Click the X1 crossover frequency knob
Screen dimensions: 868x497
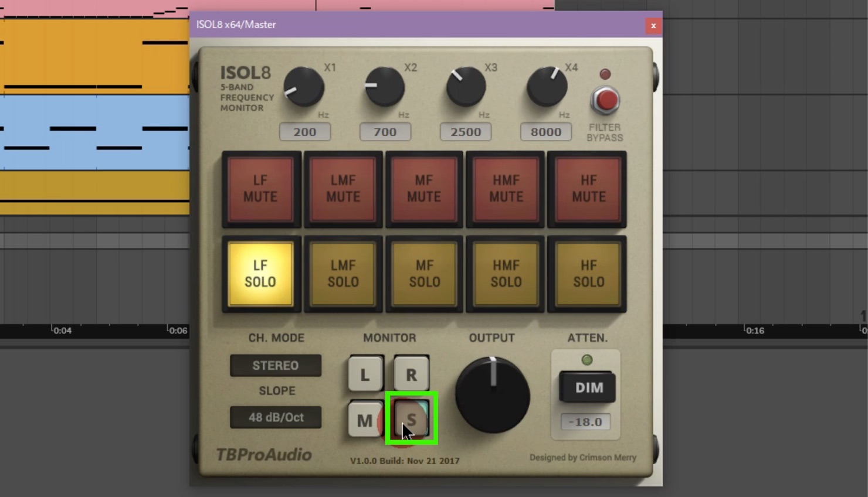click(304, 87)
